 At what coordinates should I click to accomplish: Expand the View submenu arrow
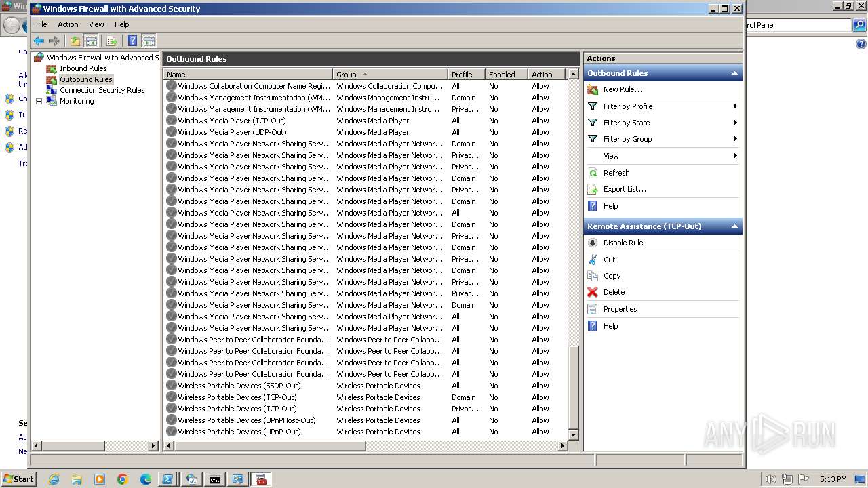click(x=735, y=156)
